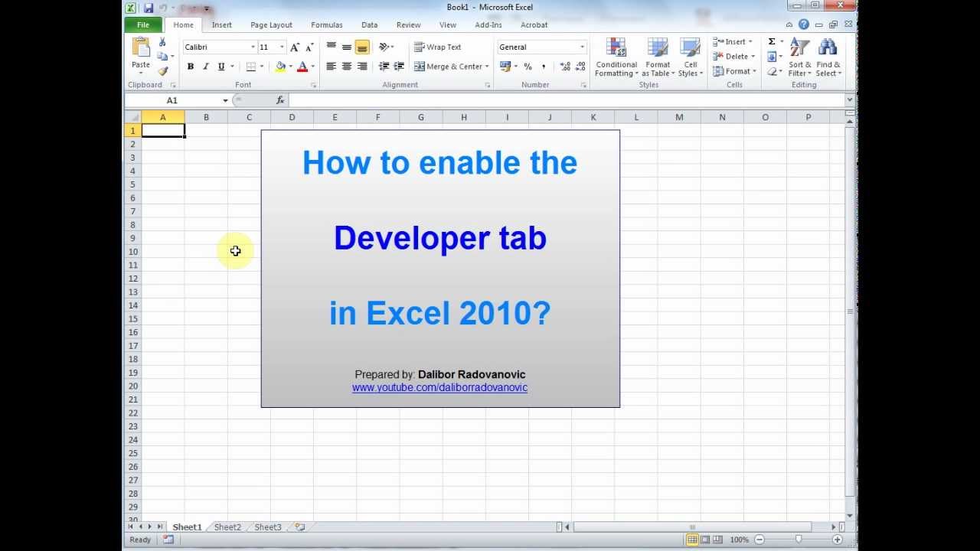Click the AutoSum sigma icon
This screenshot has height=551, width=980.
pos(772,42)
